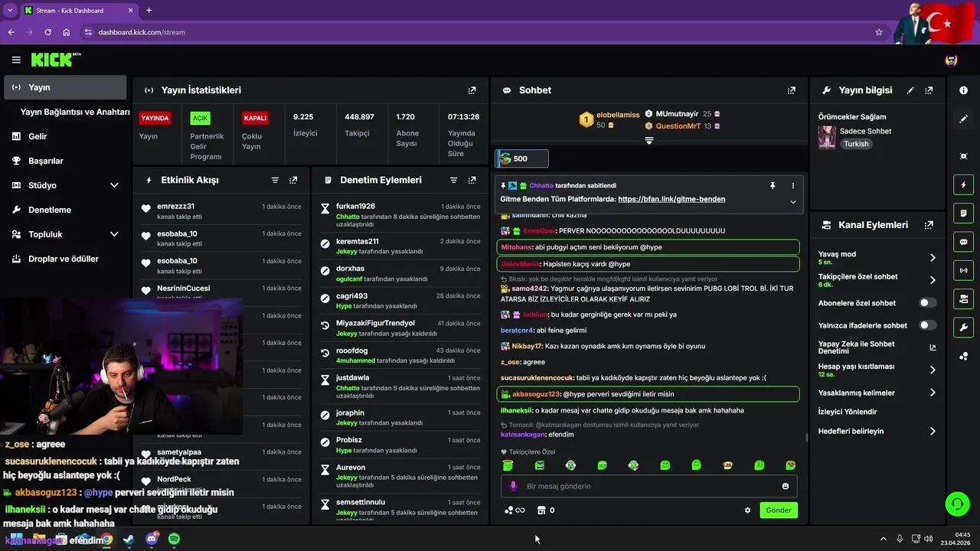Click the pencil icon in right sidebar

963,119
